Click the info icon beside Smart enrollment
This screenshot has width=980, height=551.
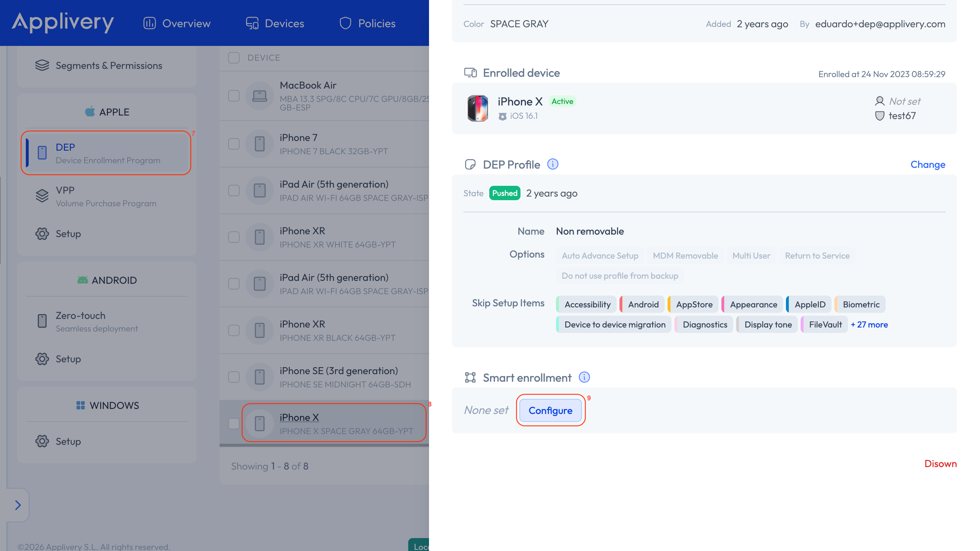(x=585, y=377)
